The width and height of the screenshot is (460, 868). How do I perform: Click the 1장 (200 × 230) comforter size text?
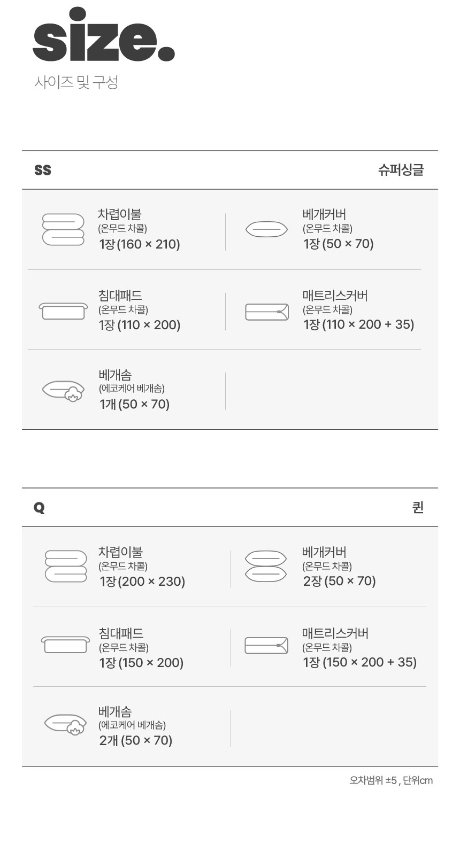pos(142,582)
